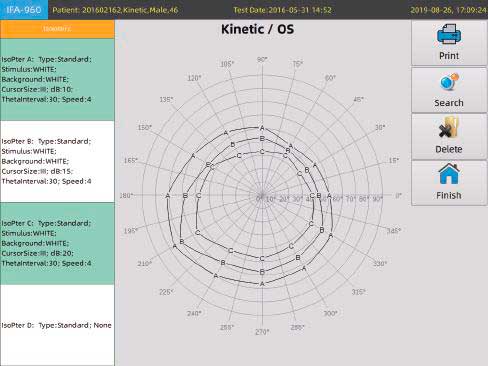Viewport: 488px width, 366px height.
Task: Select the IsoPter B settings panel
Action: coord(57,161)
